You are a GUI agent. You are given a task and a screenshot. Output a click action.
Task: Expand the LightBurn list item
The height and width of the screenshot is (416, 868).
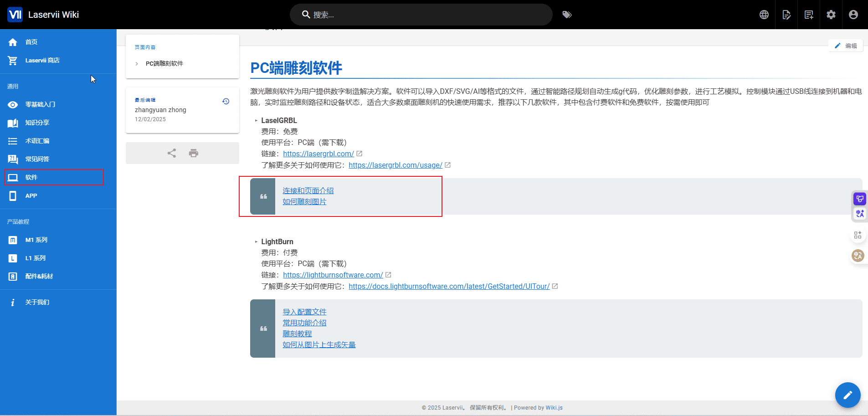(x=256, y=242)
